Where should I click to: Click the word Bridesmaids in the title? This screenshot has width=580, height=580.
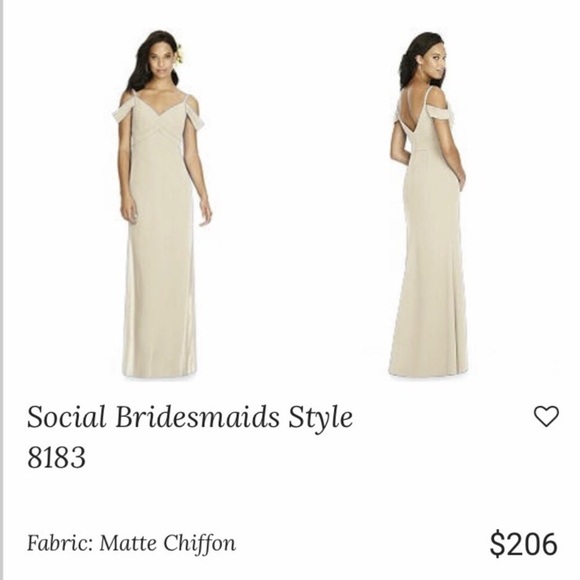pyautogui.click(x=197, y=417)
